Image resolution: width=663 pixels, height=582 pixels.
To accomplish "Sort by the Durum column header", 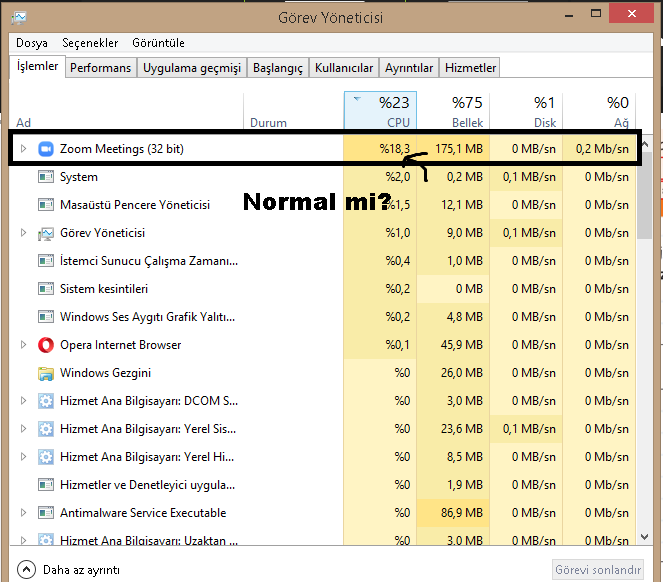I will 294,110.
